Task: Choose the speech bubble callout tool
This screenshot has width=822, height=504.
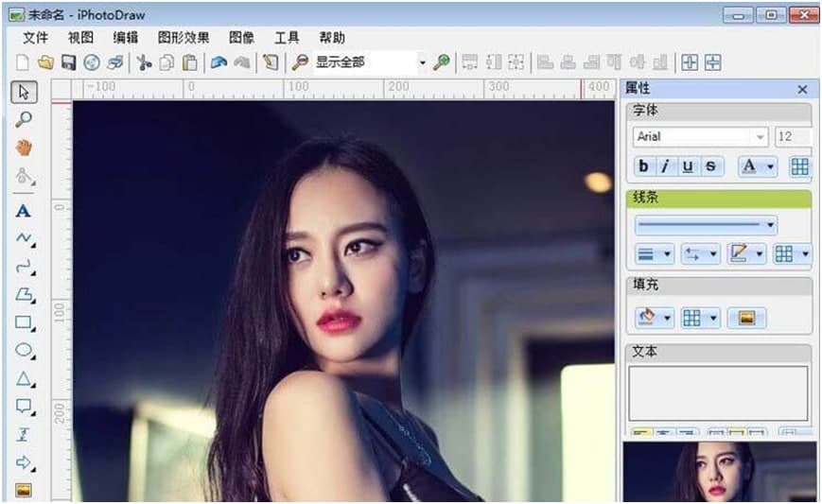Action: click(x=25, y=407)
